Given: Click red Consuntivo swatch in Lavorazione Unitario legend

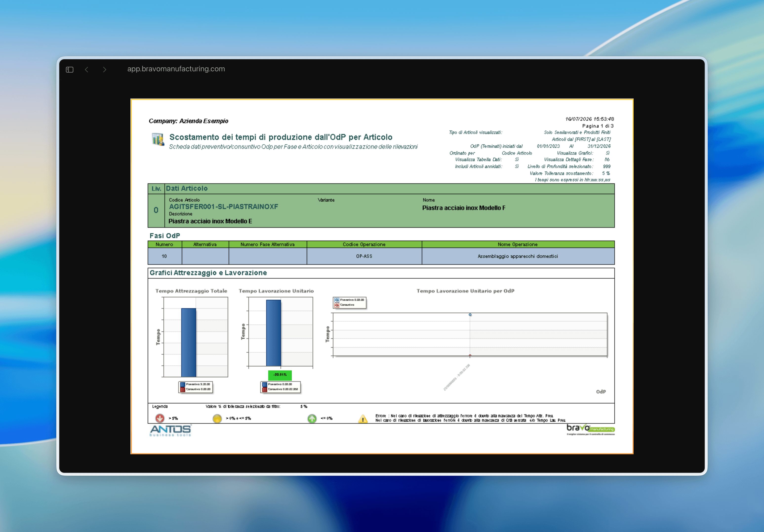Looking at the screenshot, I should coord(264,389).
